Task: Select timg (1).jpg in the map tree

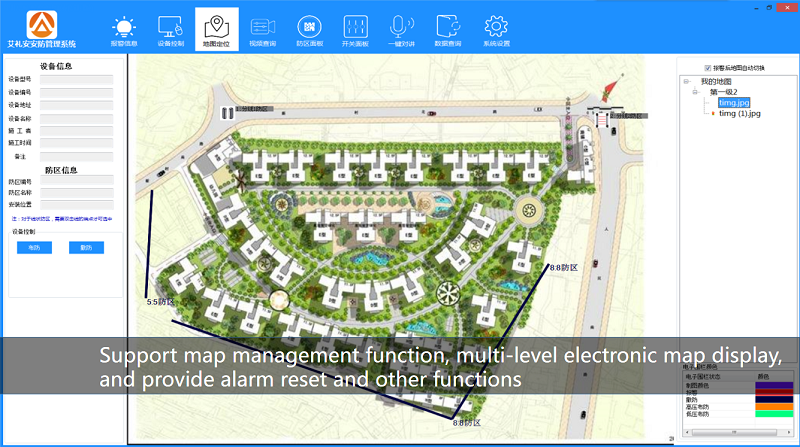Action: click(740, 113)
